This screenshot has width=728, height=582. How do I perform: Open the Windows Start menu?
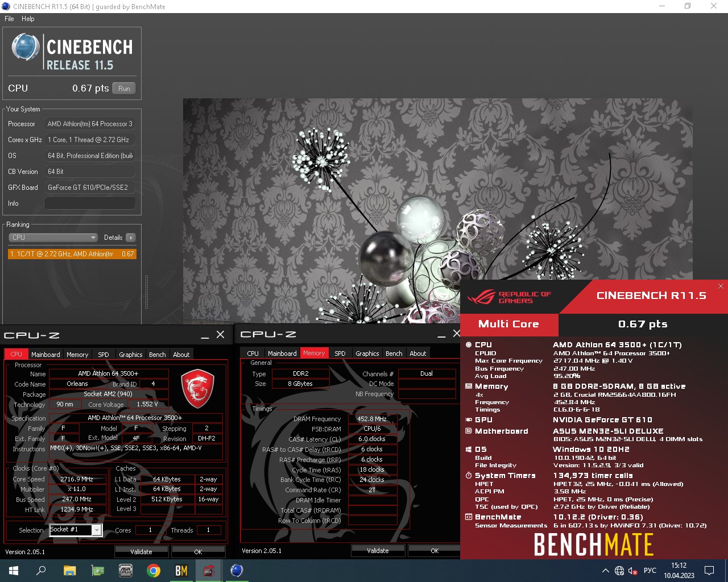click(14, 571)
